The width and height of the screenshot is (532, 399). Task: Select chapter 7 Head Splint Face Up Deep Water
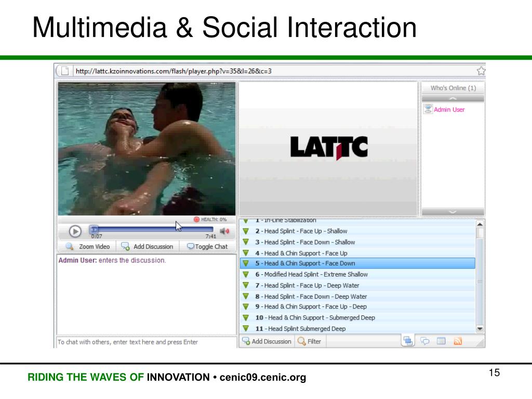[357, 285]
